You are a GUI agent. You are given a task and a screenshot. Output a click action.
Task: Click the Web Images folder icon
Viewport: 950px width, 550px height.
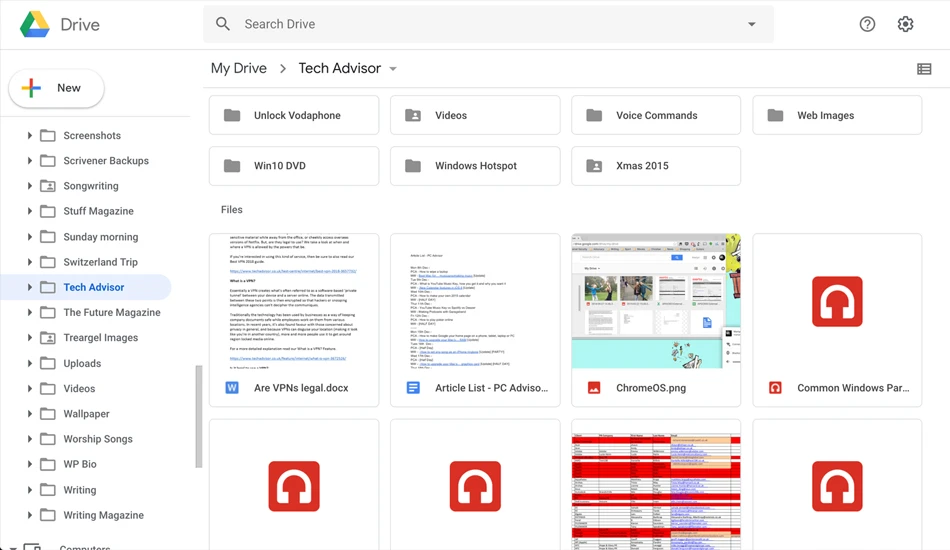click(775, 115)
